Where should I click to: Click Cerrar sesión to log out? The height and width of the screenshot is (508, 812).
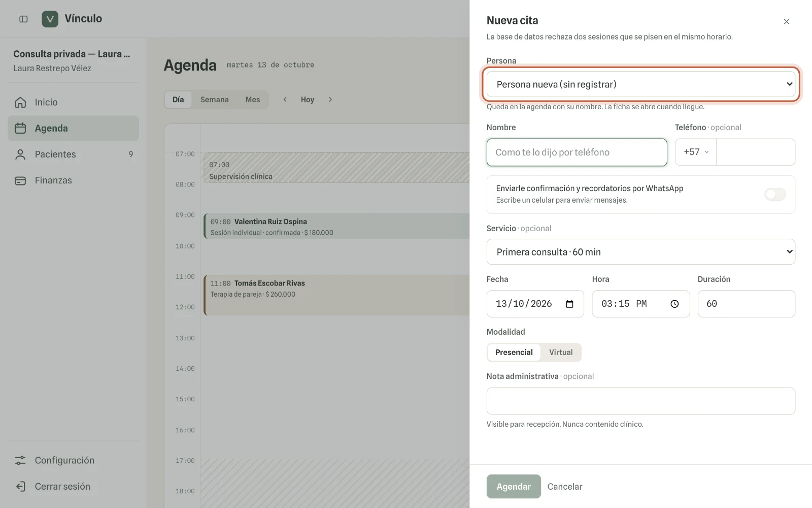pos(73,486)
